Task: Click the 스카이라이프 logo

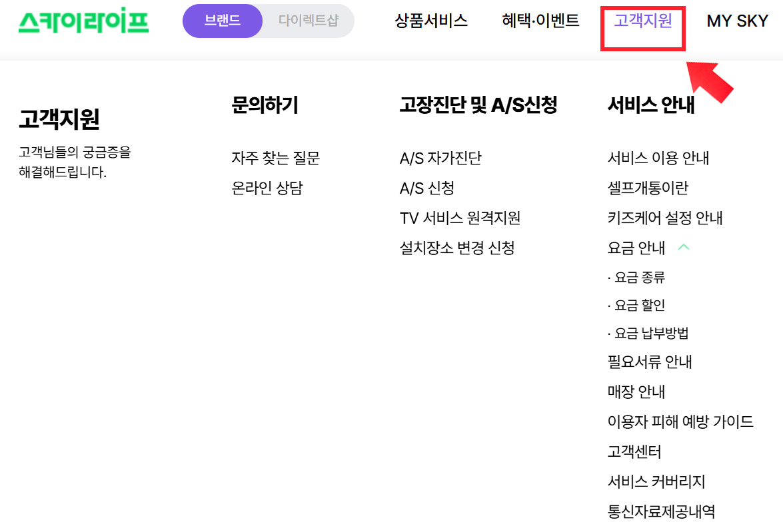Action: (x=83, y=21)
